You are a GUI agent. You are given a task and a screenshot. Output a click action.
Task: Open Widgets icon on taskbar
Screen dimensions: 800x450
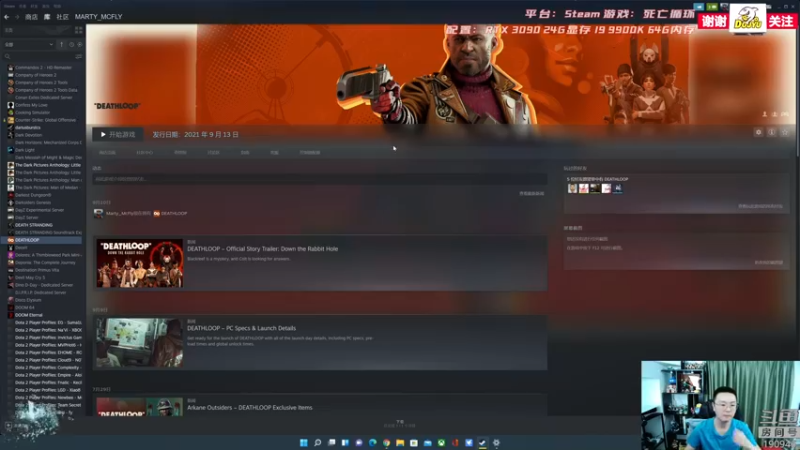point(345,442)
